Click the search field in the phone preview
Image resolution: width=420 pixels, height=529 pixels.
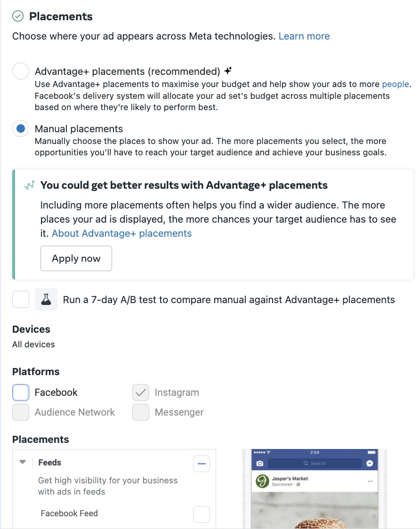click(315, 464)
